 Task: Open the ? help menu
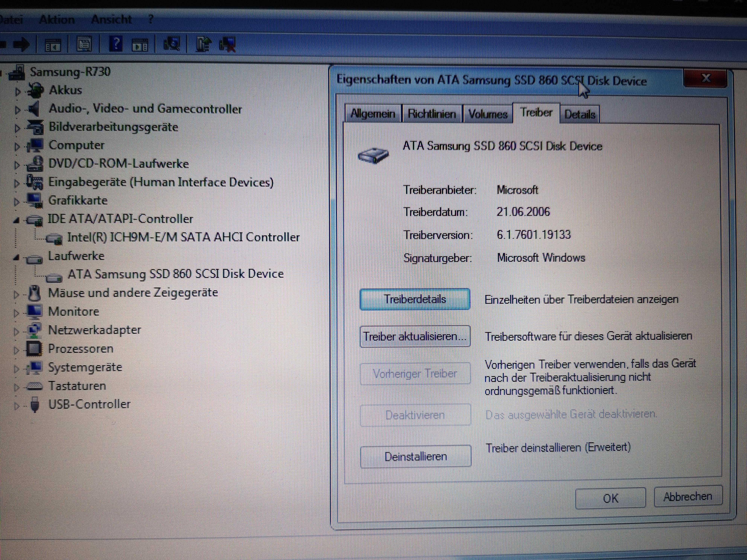(151, 19)
